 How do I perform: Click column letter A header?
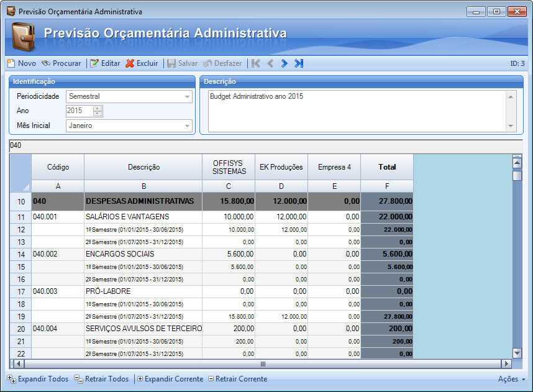pos(58,186)
